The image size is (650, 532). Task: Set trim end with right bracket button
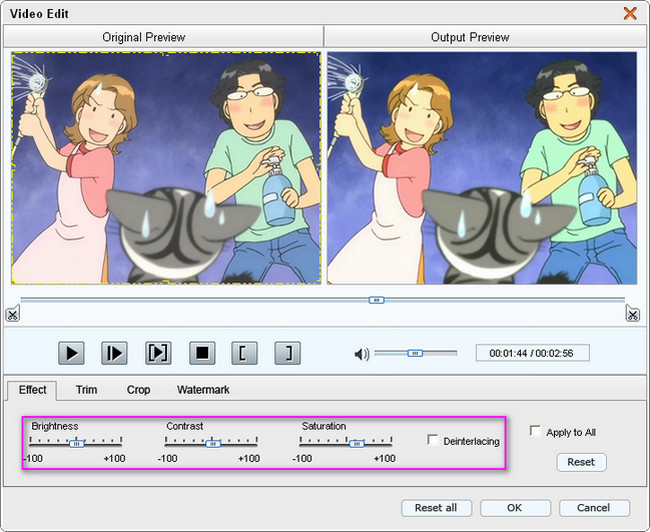(288, 353)
